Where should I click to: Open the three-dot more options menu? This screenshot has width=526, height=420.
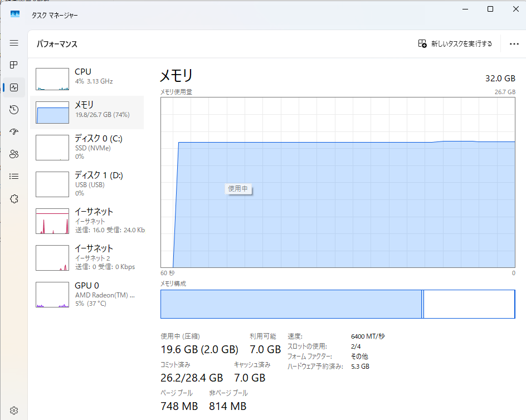pos(514,44)
